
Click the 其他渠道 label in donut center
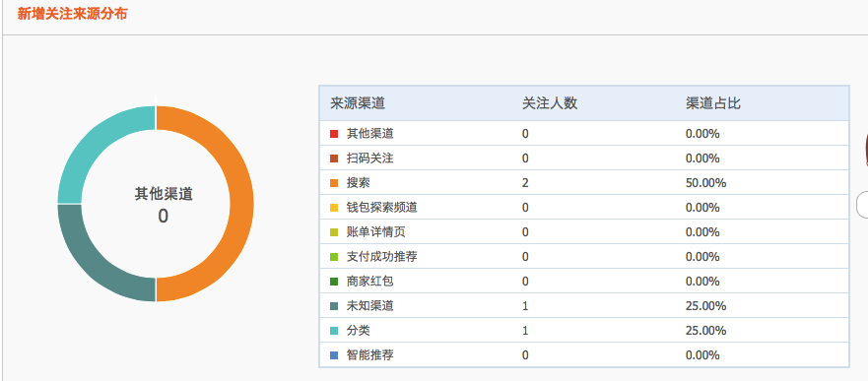click(164, 194)
